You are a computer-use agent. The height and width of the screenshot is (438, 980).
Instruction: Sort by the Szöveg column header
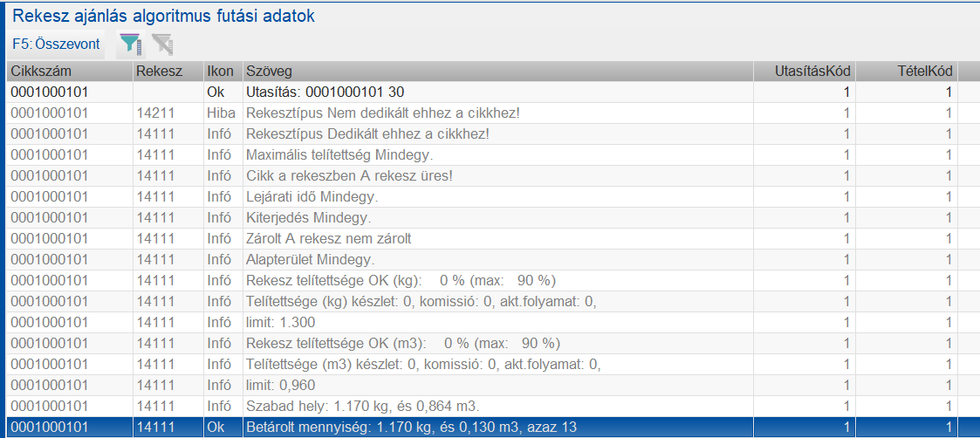click(x=497, y=71)
